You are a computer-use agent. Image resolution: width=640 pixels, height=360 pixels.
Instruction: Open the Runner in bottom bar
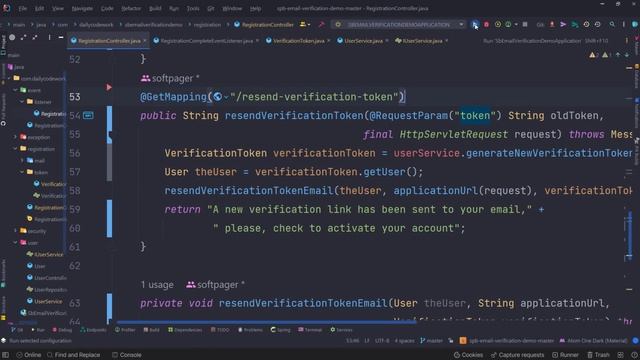(565, 355)
